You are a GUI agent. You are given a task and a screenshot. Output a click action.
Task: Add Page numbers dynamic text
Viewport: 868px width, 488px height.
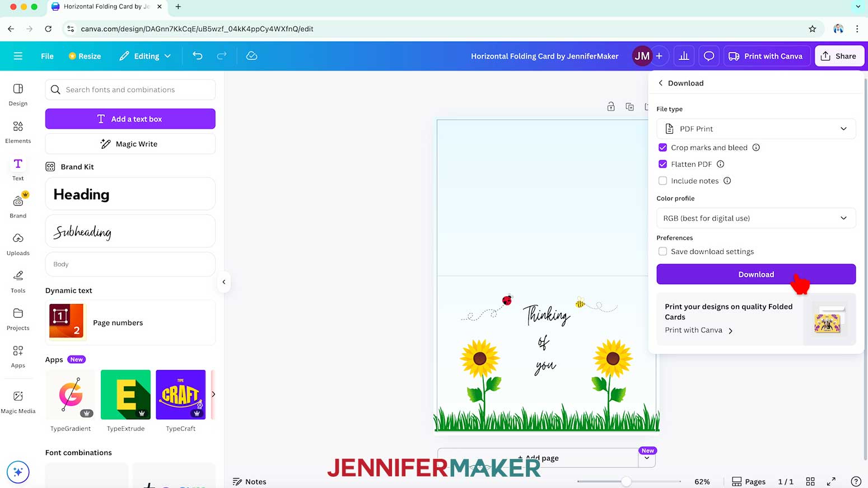pyautogui.click(x=130, y=322)
